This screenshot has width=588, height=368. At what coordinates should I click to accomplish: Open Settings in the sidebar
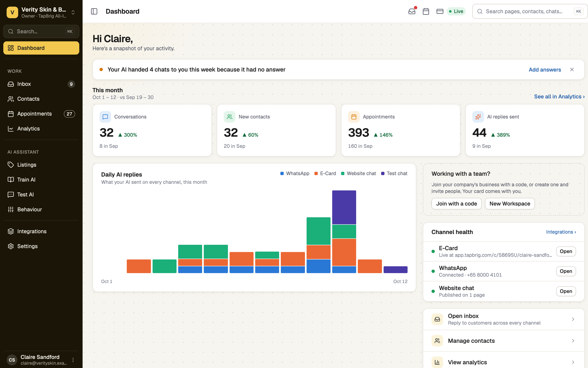coord(41,246)
